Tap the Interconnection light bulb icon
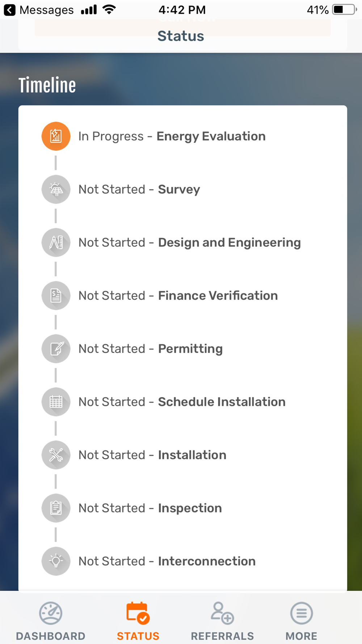 [x=56, y=561]
